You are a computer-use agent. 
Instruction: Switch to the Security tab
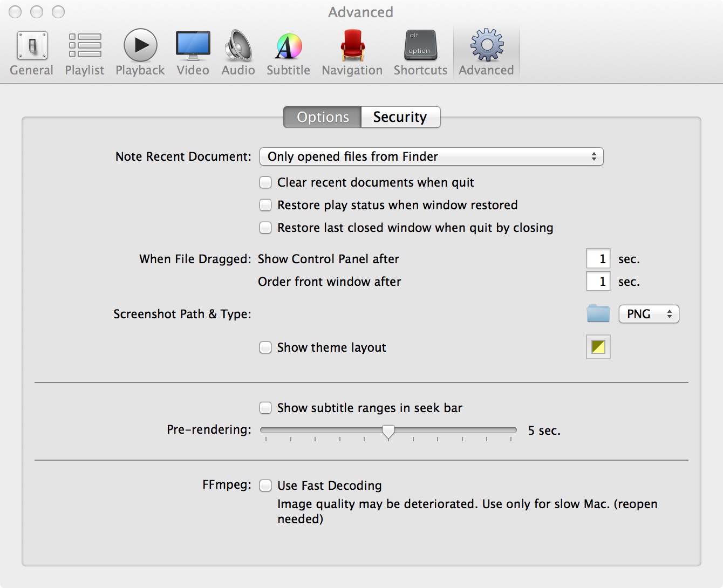[x=400, y=117]
